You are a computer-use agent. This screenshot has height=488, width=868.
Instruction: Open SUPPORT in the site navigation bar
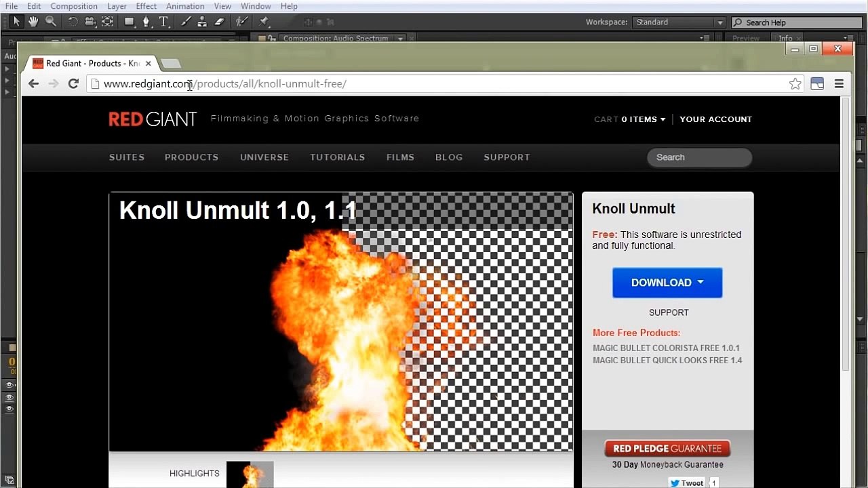point(507,157)
